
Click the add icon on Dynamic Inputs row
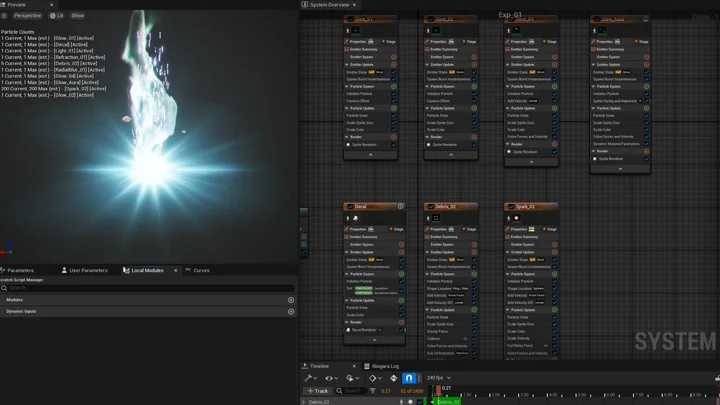pos(291,311)
